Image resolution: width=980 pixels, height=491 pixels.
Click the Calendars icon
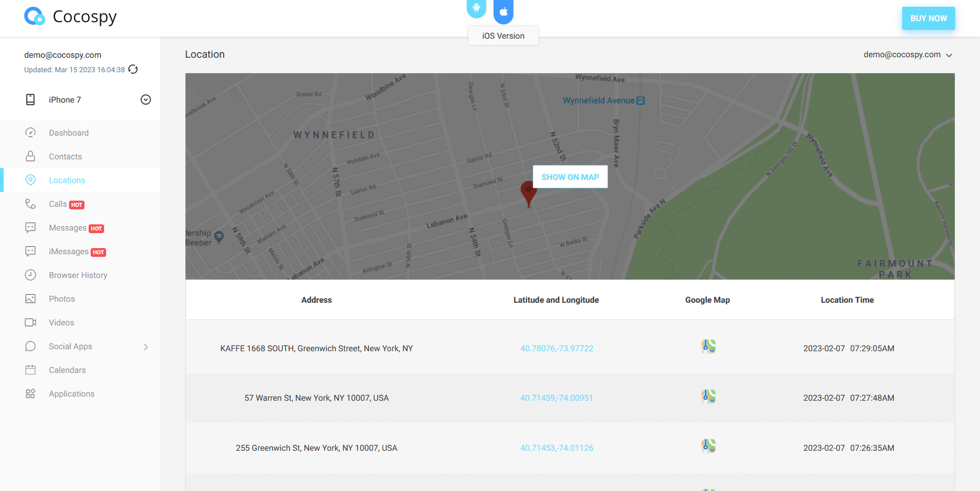(30, 370)
